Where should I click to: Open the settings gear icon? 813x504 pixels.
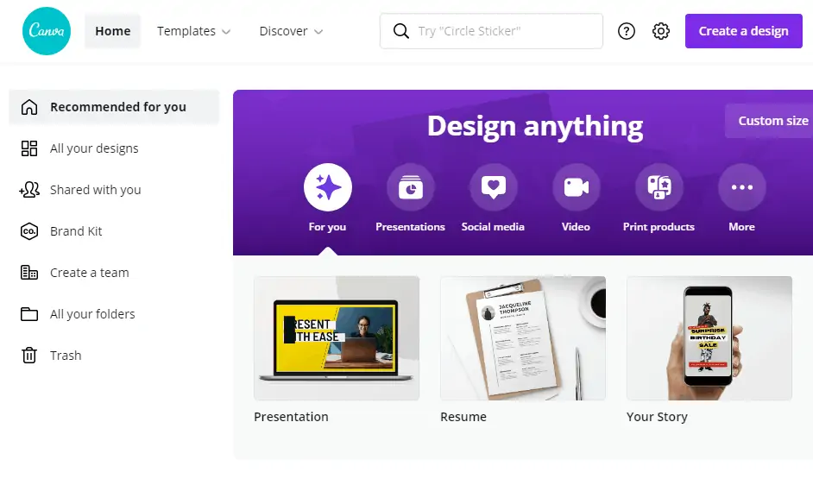(661, 30)
